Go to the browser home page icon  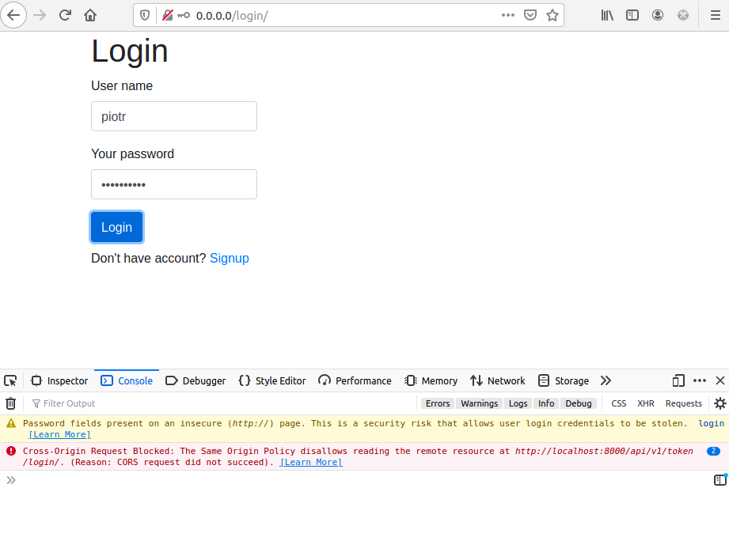90,15
